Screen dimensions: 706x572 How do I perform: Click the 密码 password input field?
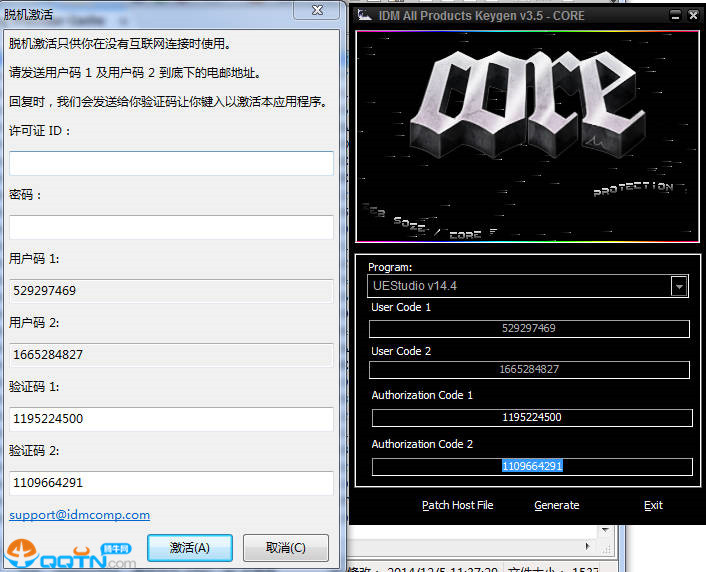tap(171, 227)
